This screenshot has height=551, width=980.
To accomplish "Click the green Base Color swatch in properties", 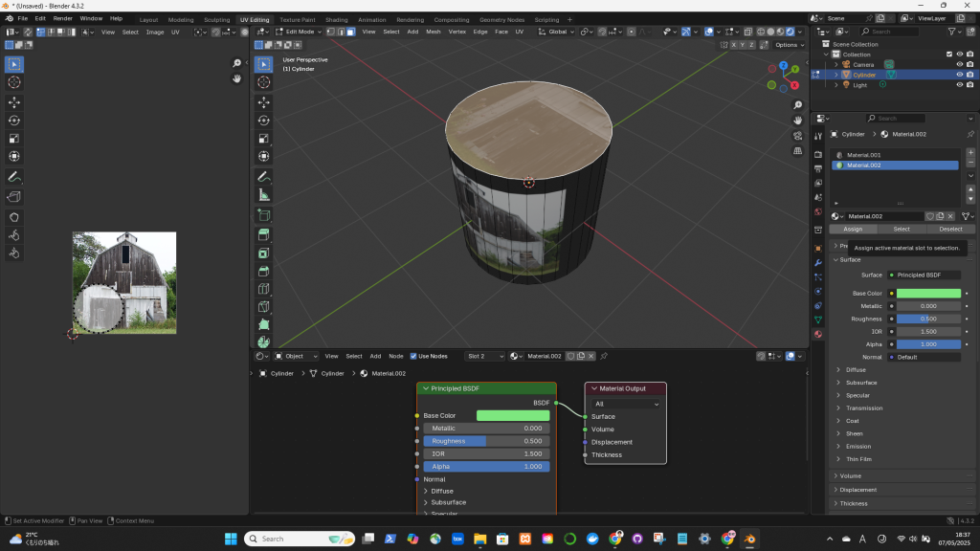I will pos(928,293).
